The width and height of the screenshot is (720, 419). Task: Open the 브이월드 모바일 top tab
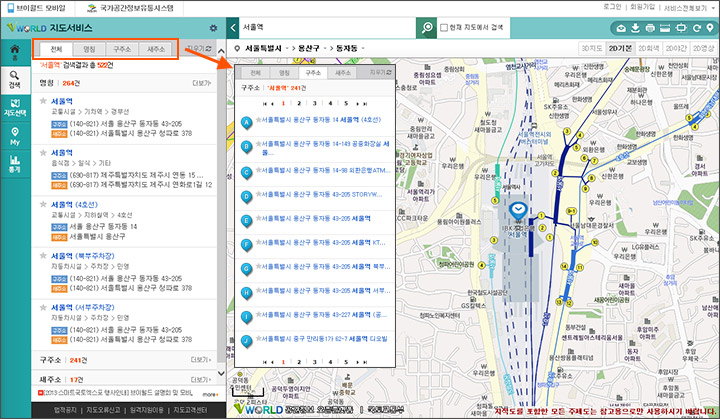coord(38,8)
